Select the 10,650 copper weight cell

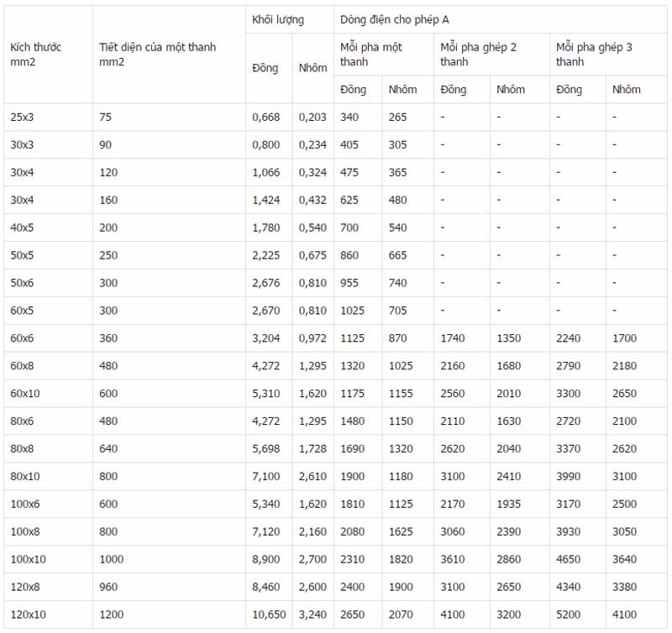pyautogui.click(x=268, y=615)
